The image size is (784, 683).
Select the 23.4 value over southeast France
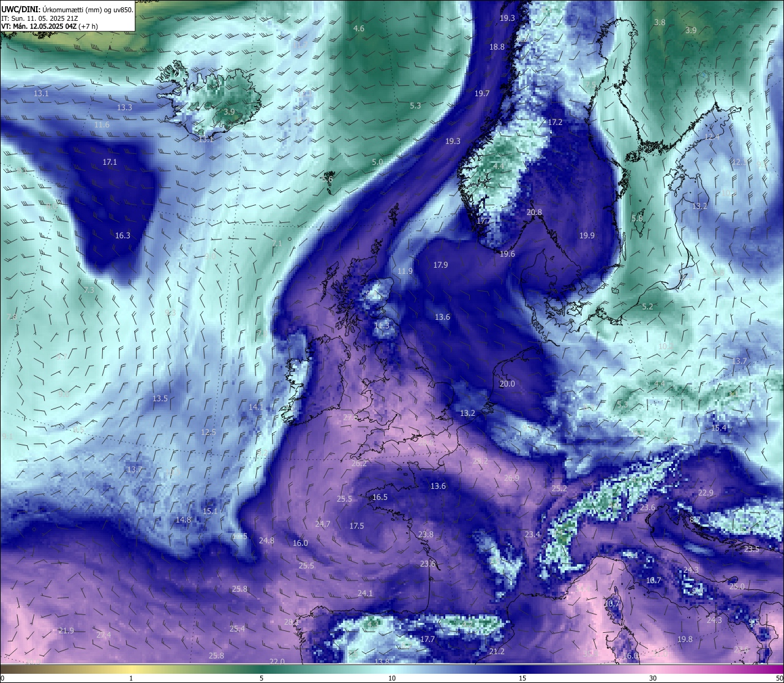tap(532, 535)
